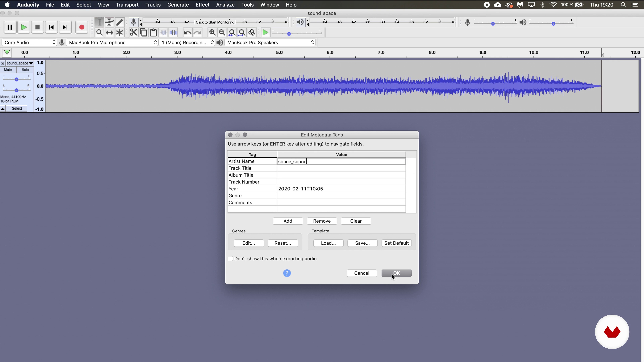The image size is (644, 362).
Task: Solo the sound_space track
Action: pyautogui.click(x=25, y=70)
